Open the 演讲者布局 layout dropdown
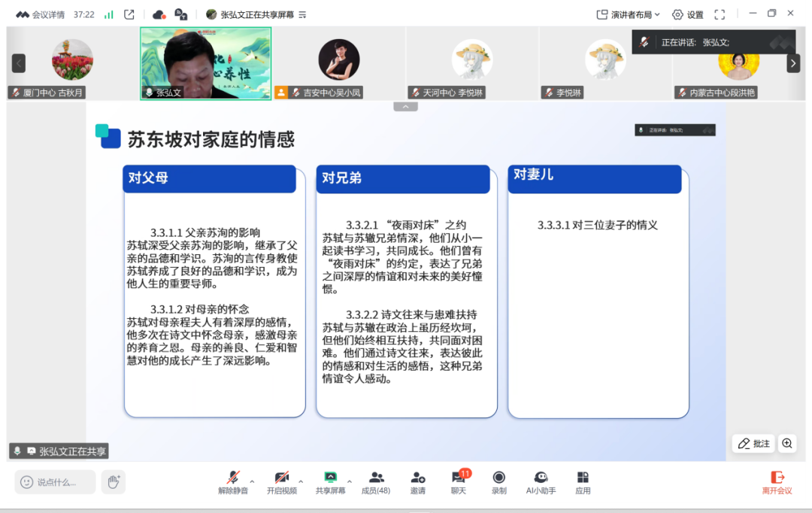 tap(629, 14)
